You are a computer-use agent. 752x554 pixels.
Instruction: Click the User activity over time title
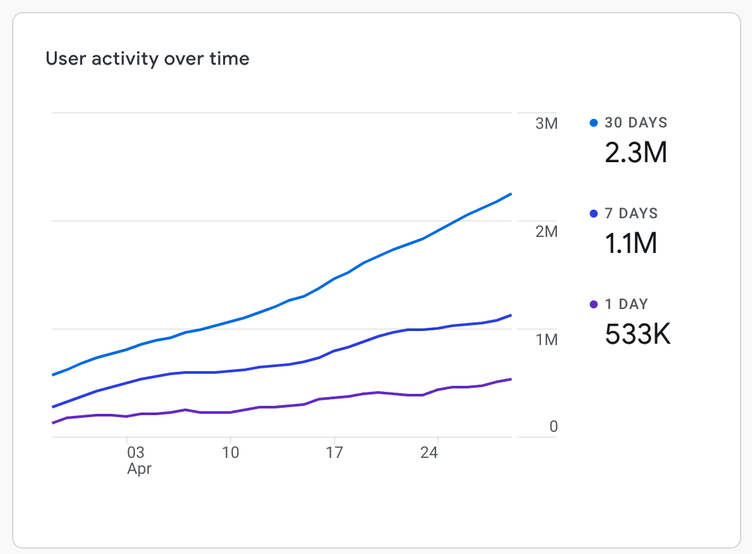pos(147,59)
